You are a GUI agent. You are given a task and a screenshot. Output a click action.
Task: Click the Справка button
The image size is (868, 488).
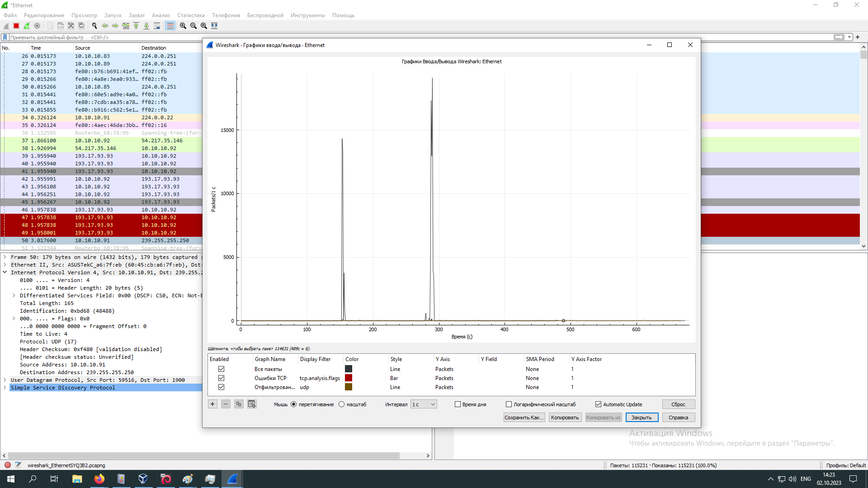678,418
